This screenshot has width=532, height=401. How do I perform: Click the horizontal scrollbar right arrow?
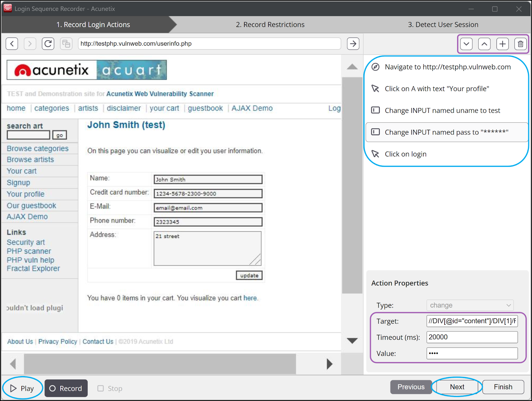point(330,364)
